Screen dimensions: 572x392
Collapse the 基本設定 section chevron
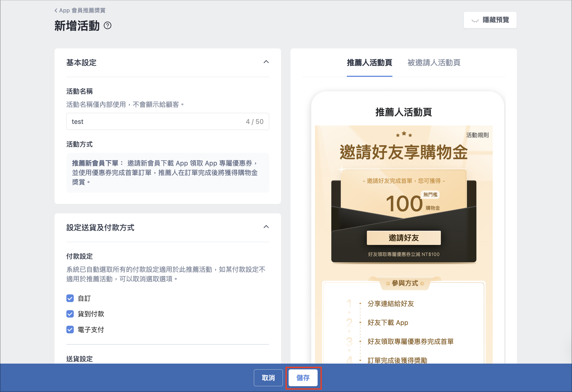pyautogui.click(x=266, y=62)
